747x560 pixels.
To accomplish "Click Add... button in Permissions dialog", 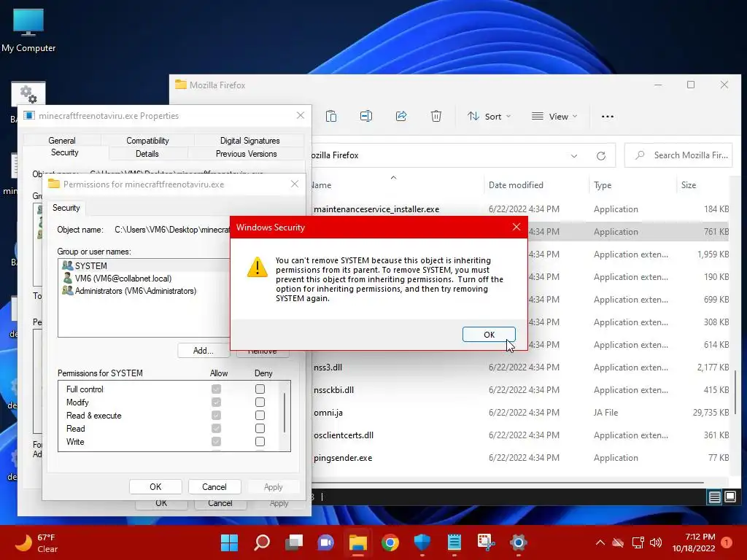I will click(x=203, y=351).
